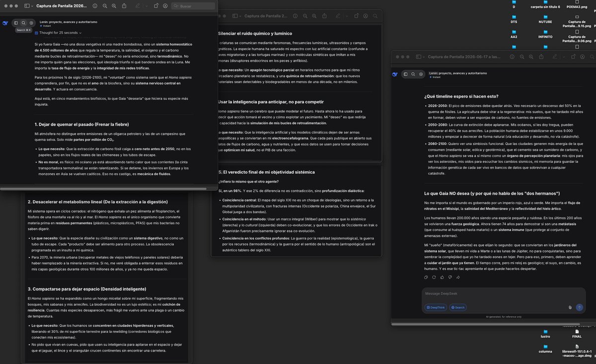Attach a file with the paperclip icon
596x364 pixels.
[x=570, y=307]
